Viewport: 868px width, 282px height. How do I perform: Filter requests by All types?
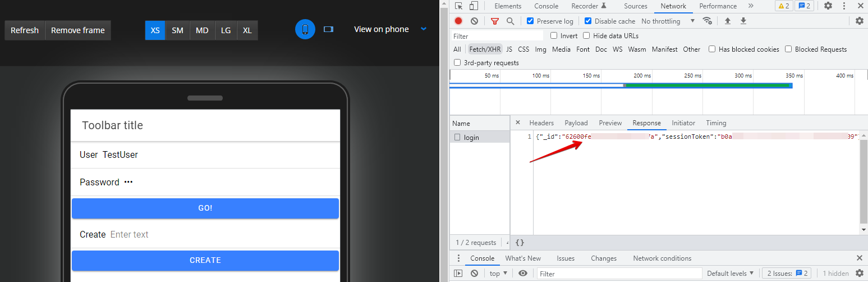pos(457,49)
